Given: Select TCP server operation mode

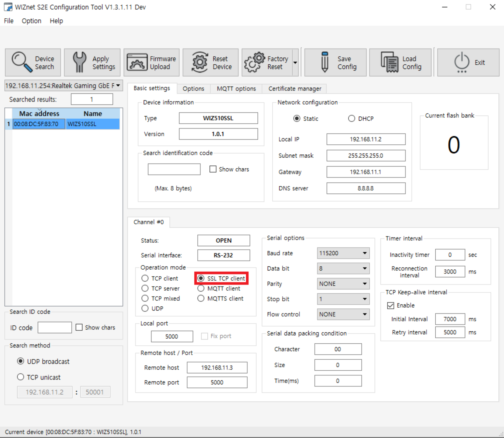Looking at the screenshot, I should [x=145, y=288].
